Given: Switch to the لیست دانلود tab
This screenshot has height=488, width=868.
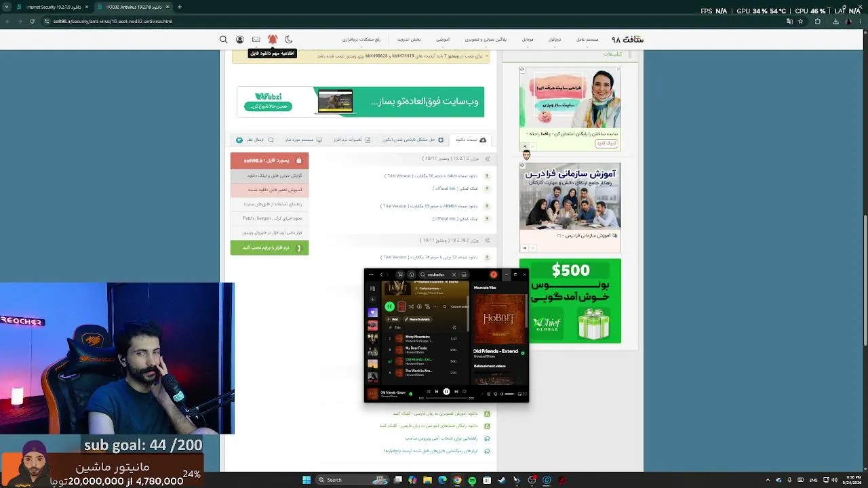Looking at the screenshot, I should [471, 140].
